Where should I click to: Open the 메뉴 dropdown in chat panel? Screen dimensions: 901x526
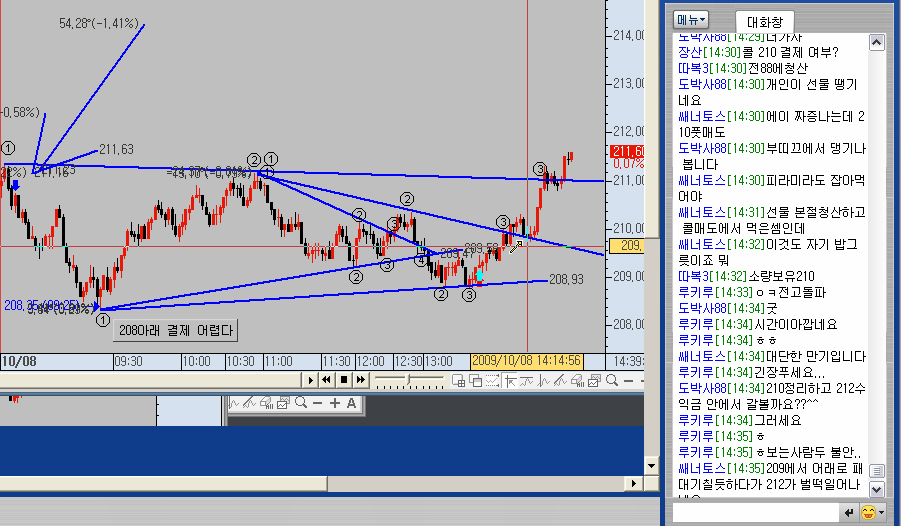[x=691, y=19]
